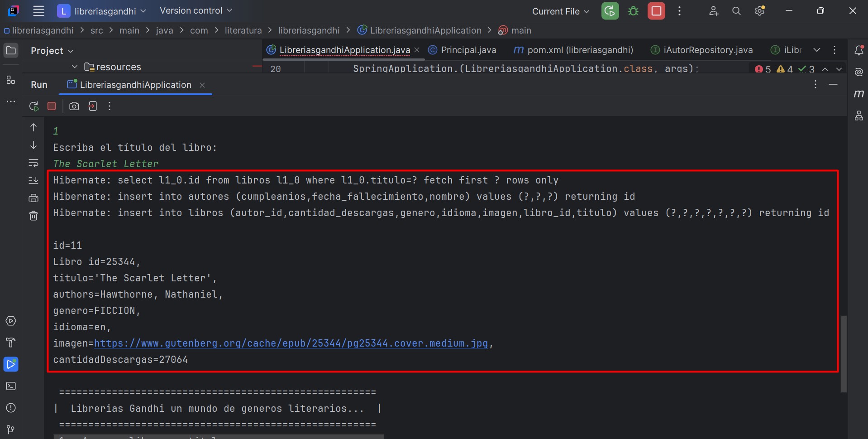
Task: Open Search Everywhere magnifier icon
Action: tap(736, 11)
